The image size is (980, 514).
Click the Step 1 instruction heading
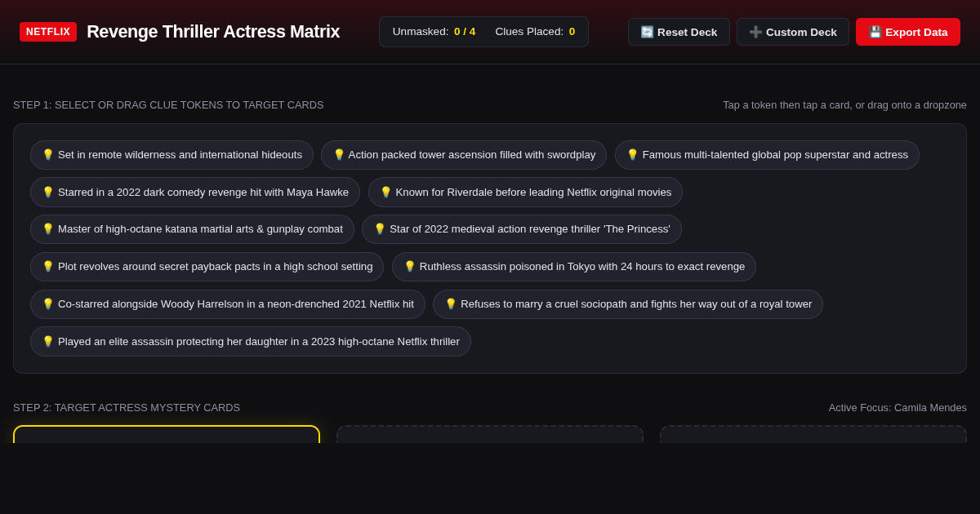168,105
